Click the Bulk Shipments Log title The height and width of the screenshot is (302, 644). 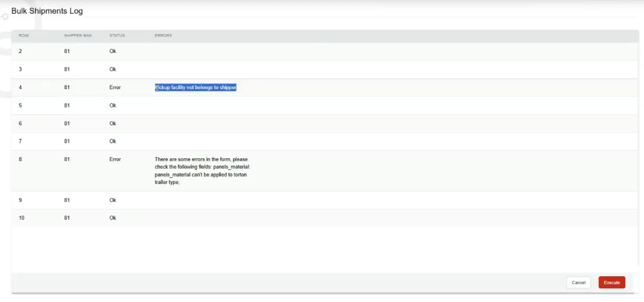click(47, 11)
